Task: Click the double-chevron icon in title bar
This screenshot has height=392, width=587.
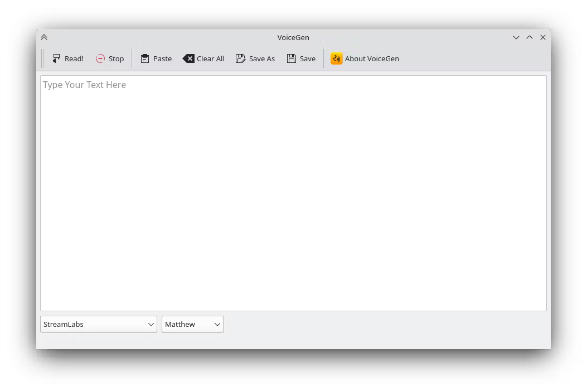Action: 44,37
